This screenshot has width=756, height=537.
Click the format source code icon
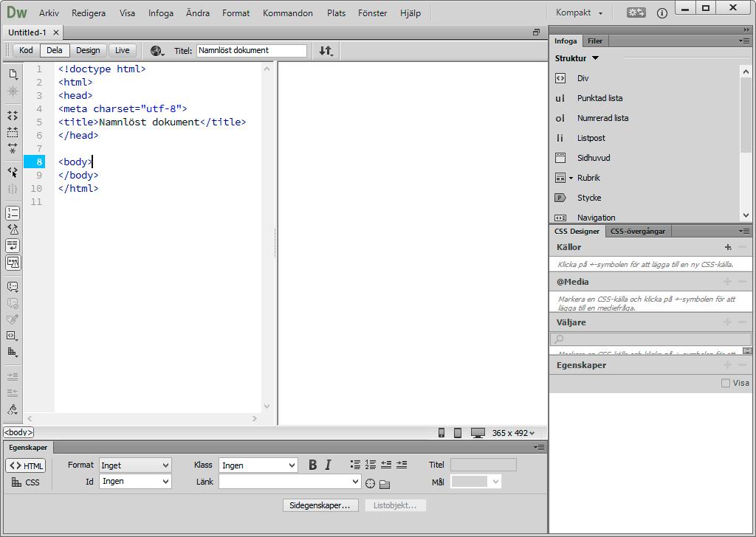(x=13, y=410)
